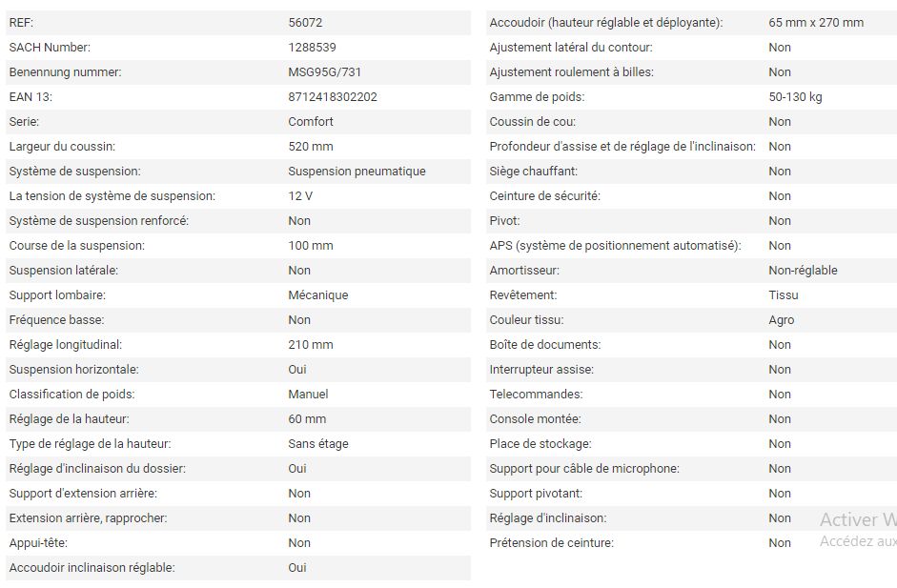897x588 pixels.
Task: Select the 'Sans étage' height adjustment value
Action: pos(318,443)
